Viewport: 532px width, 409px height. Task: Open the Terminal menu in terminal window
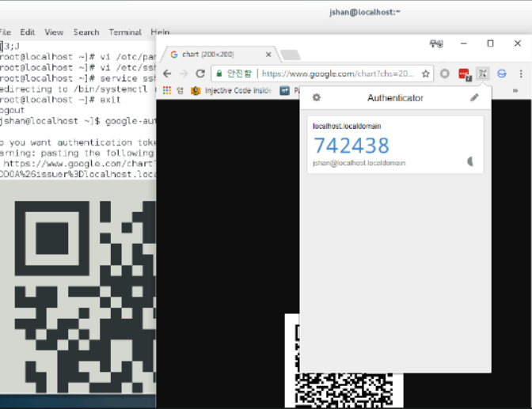[125, 32]
